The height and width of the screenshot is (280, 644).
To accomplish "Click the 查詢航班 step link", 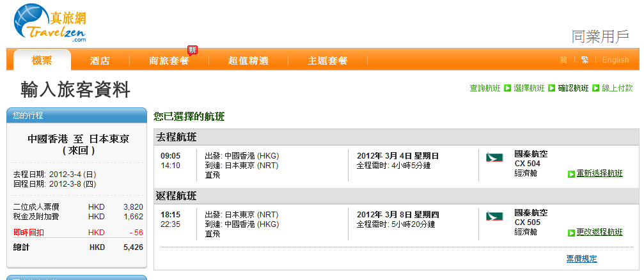I will [x=485, y=88].
